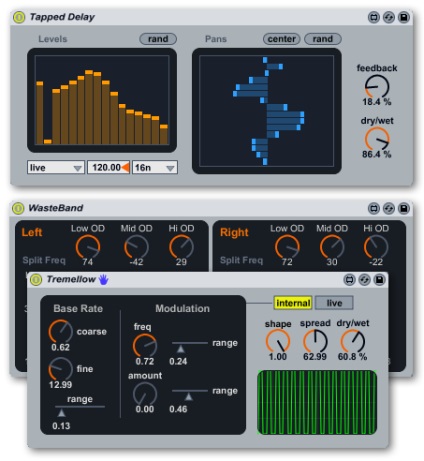The image size is (424, 461).
Task: Click the 120.00 tempo field
Action: [x=109, y=167]
